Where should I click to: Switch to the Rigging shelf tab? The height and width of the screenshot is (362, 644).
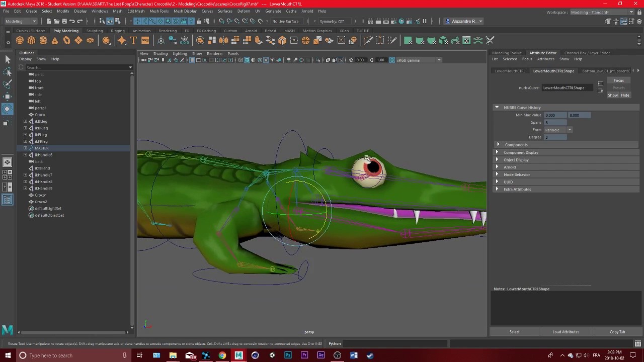[x=118, y=31]
